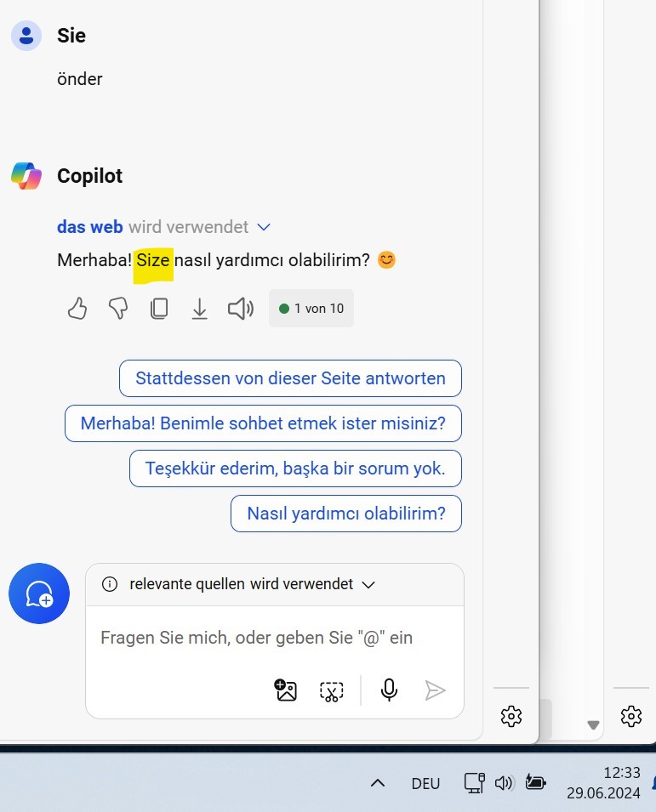Switch the DEU keyboard language in taskbar

pos(425,784)
